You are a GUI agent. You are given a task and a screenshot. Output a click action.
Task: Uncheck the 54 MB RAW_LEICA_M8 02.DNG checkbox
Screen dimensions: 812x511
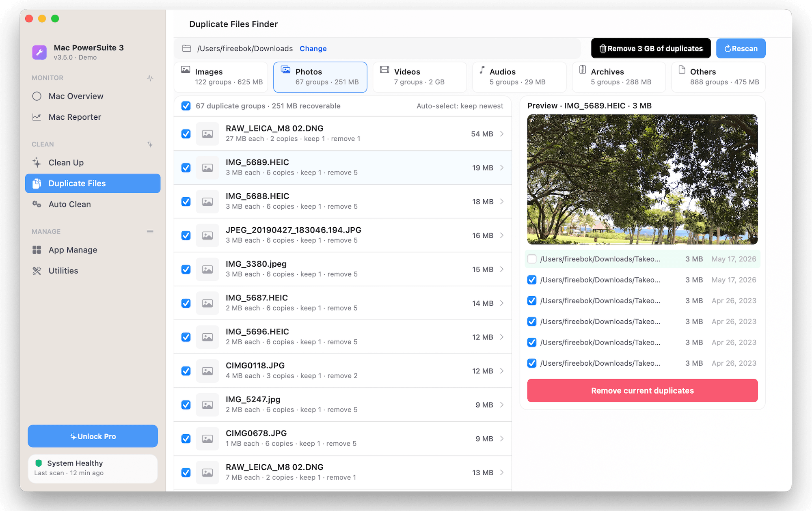tap(186, 134)
